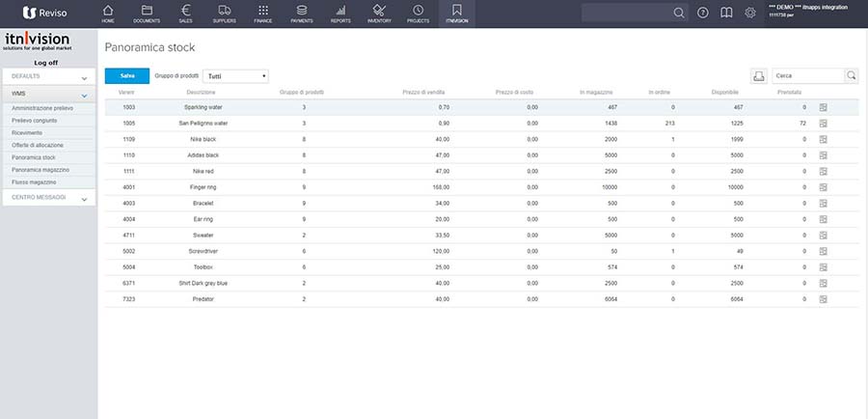Open the Suppliers truck icon
This screenshot has width=868, height=419.
[224, 13]
